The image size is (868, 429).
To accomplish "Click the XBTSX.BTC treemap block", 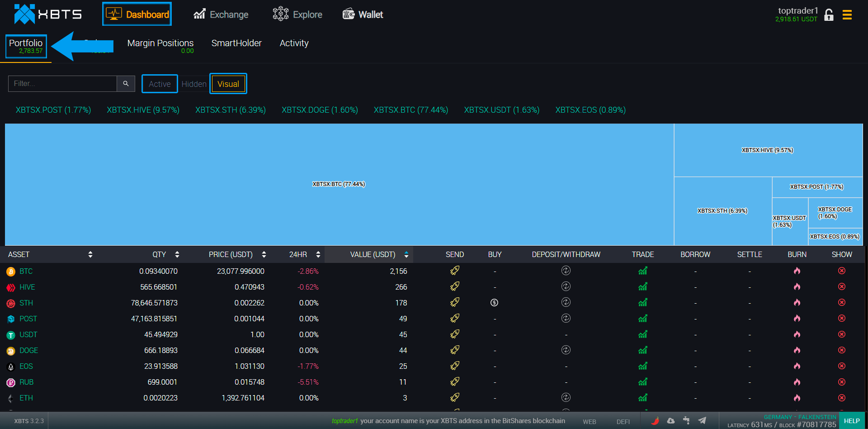I will (339, 184).
